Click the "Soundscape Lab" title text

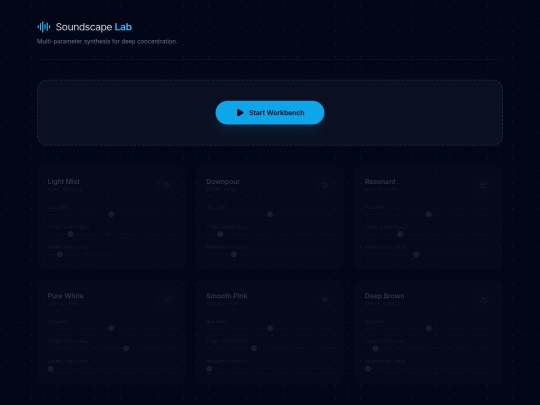point(94,27)
